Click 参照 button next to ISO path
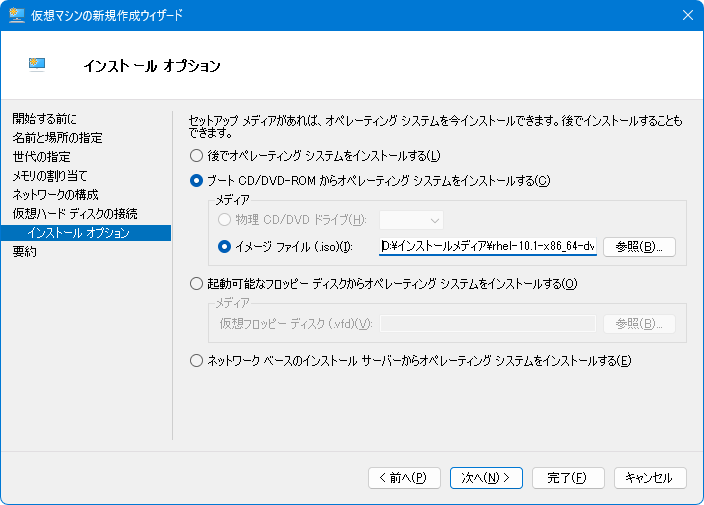The width and height of the screenshot is (704, 505). pos(639,246)
